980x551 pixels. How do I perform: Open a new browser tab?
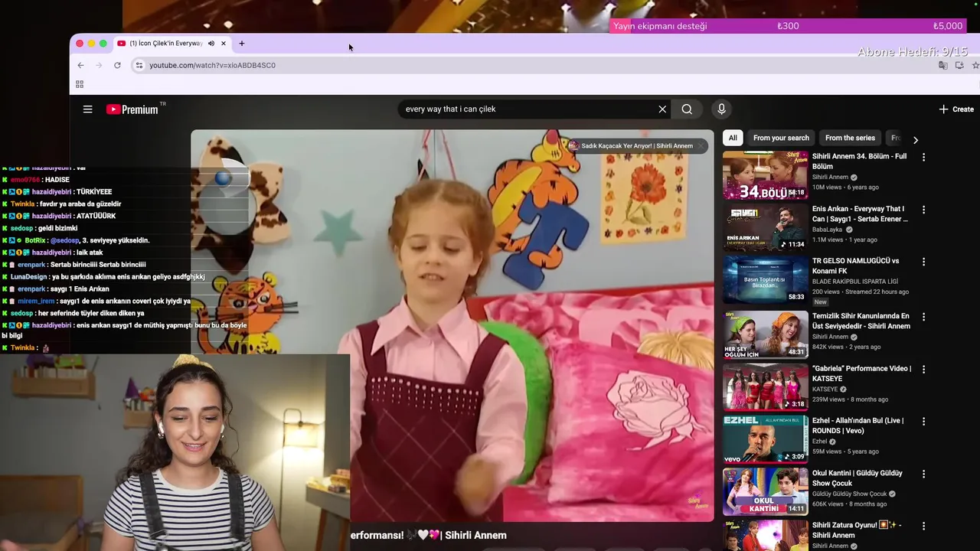click(x=242, y=44)
